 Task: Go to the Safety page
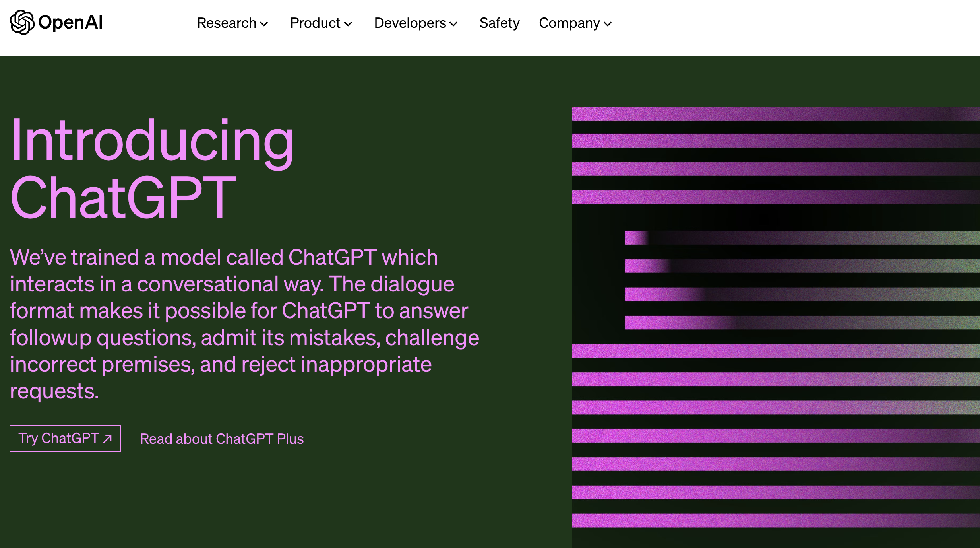coord(500,23)
